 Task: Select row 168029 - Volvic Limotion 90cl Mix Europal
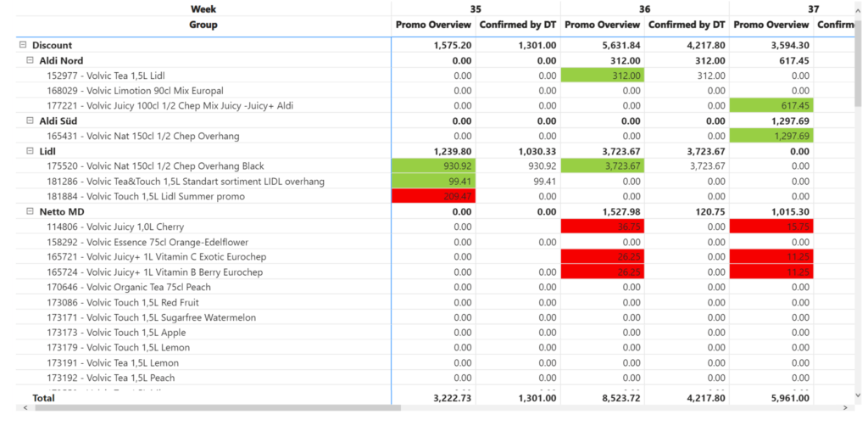(203, 90)
